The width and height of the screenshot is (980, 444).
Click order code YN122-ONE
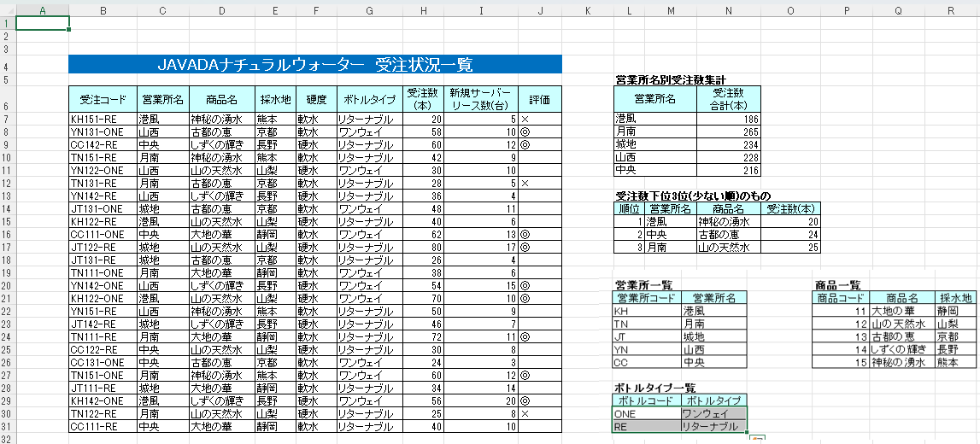coord(103,171)
